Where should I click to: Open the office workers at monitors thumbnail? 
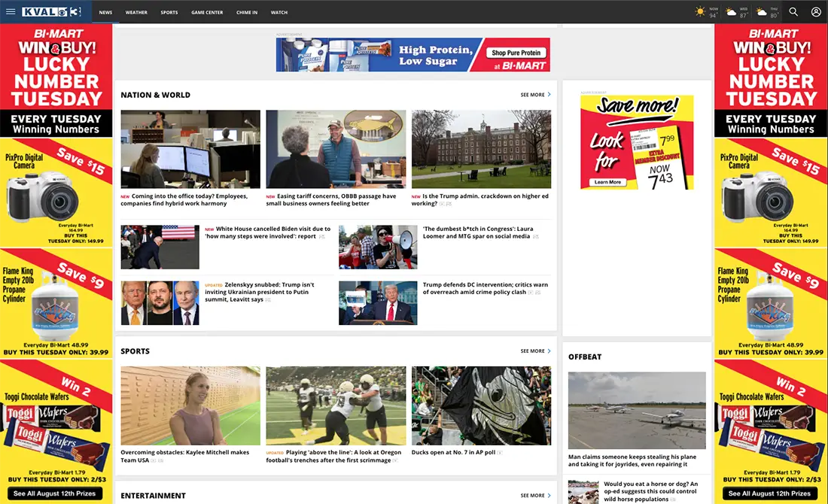190,149
